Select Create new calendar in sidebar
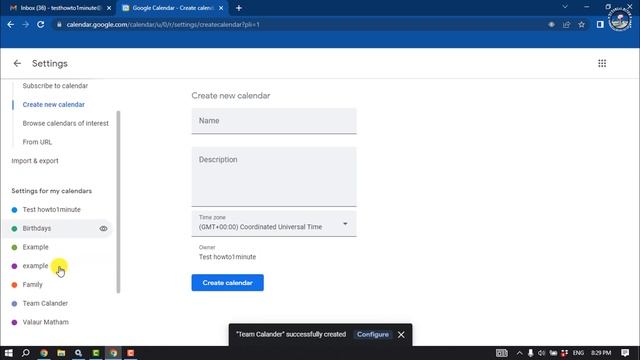The image size is (640, 360). click(x=53, y=104)
